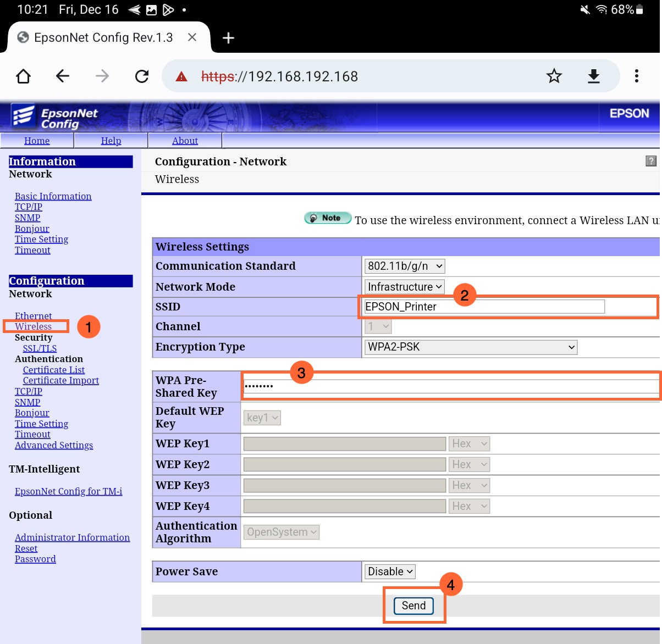The image size is (662, 644).
Task: Click the EpsonNet Config logo
Action: [x=54, y=117]
